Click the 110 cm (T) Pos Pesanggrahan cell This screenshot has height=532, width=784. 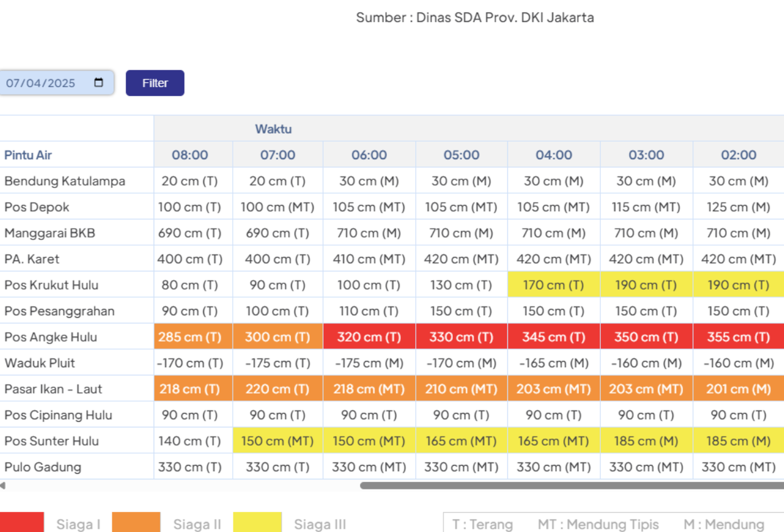(x=369, y=311)
